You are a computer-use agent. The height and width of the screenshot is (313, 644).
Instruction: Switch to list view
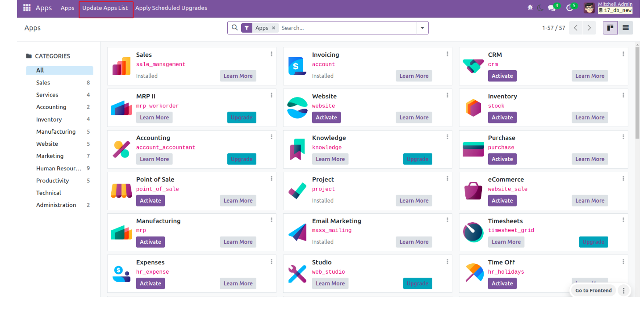pos(626,28)
